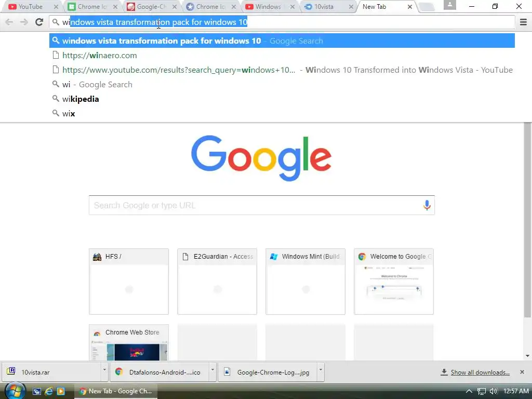Click the page scrollbar down arrow
The width and height of the screenshot is (532, 399).
coord(528,356)
